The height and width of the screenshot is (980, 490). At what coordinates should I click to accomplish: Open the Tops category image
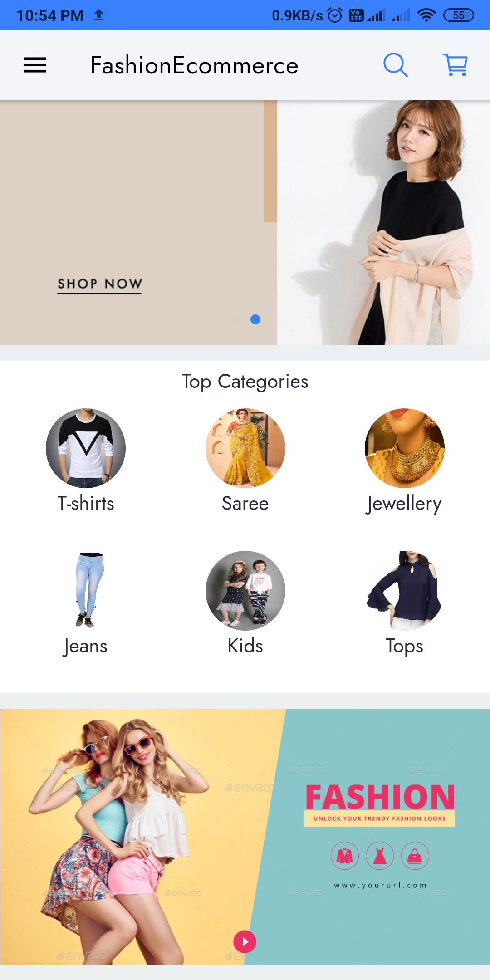coord(405,591)
